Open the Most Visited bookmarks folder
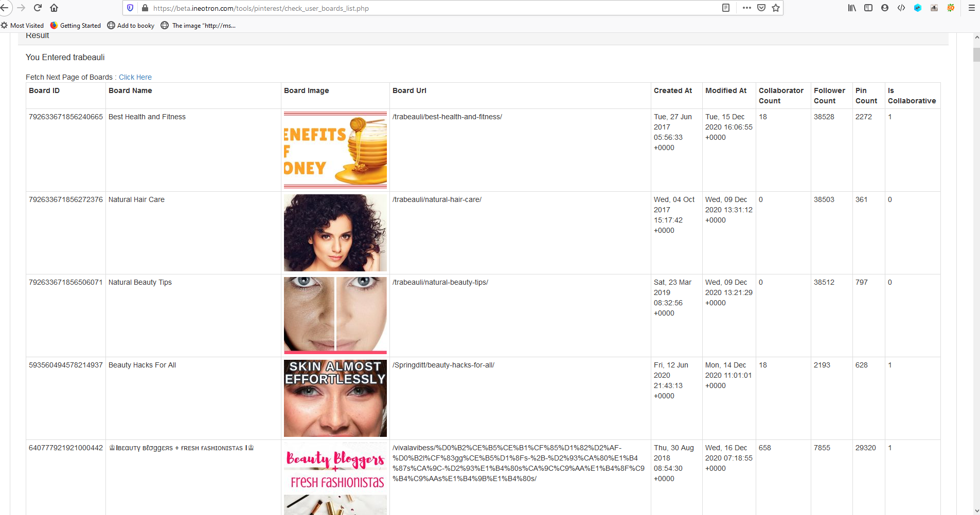The image size is (980, 515). [22, 25]
